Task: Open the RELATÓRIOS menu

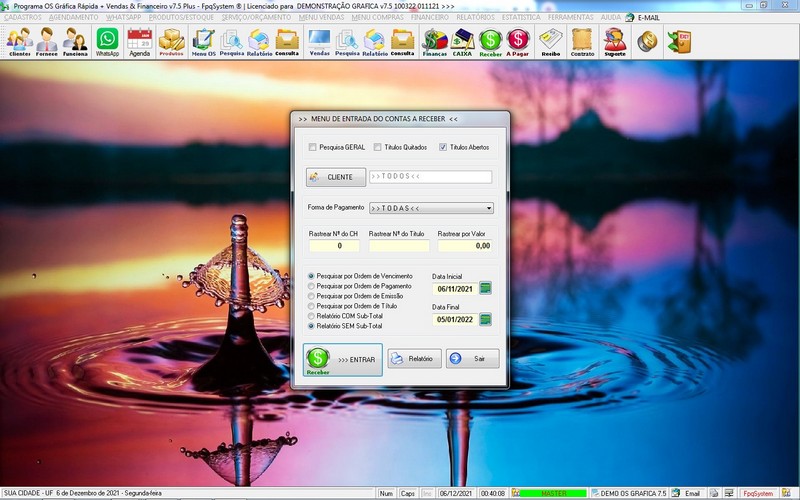Action: coord(475,17)
